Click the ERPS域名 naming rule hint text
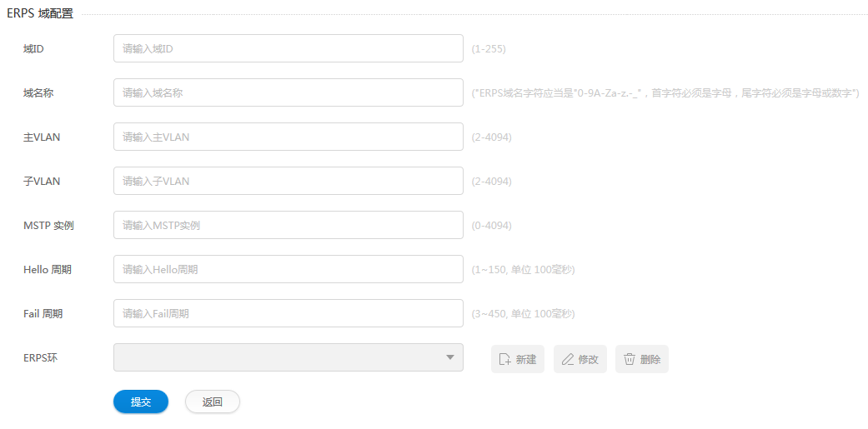 pos(665,92)
